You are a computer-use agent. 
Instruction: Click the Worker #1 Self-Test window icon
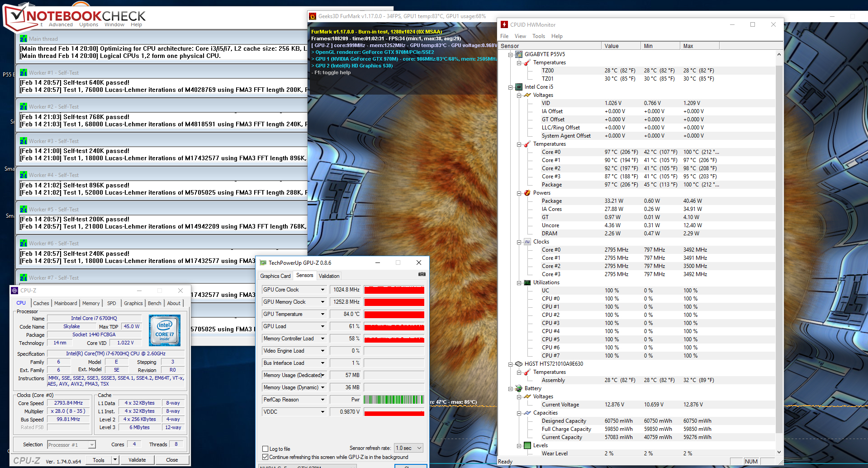pos(24,73)
